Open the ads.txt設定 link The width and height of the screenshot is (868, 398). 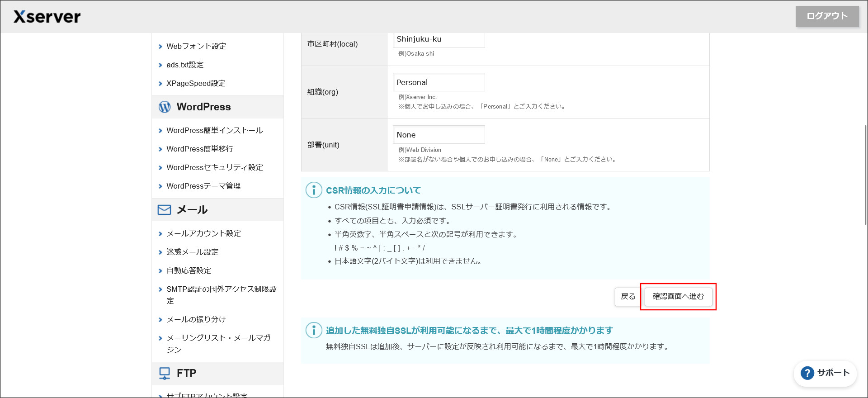(185, 65)
